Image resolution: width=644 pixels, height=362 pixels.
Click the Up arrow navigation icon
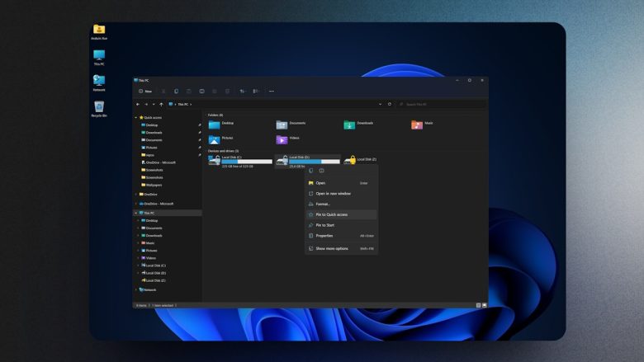[x=161, y=105]
